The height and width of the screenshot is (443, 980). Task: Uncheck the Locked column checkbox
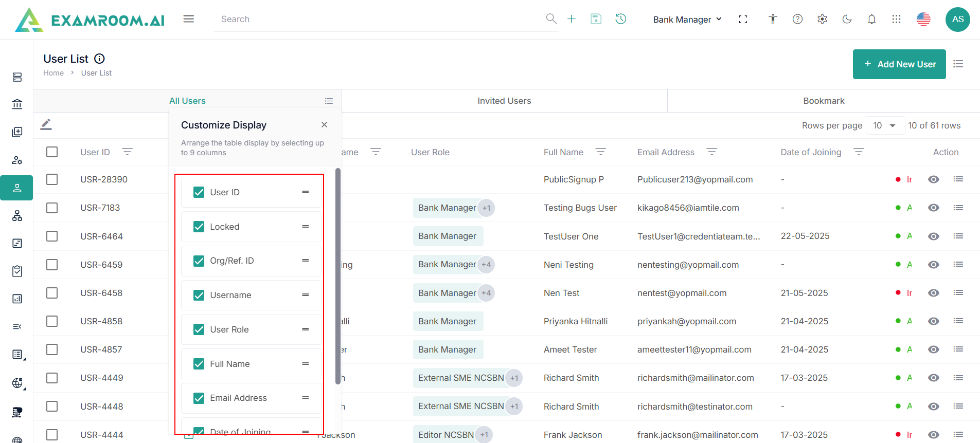(x=199, y=227)
